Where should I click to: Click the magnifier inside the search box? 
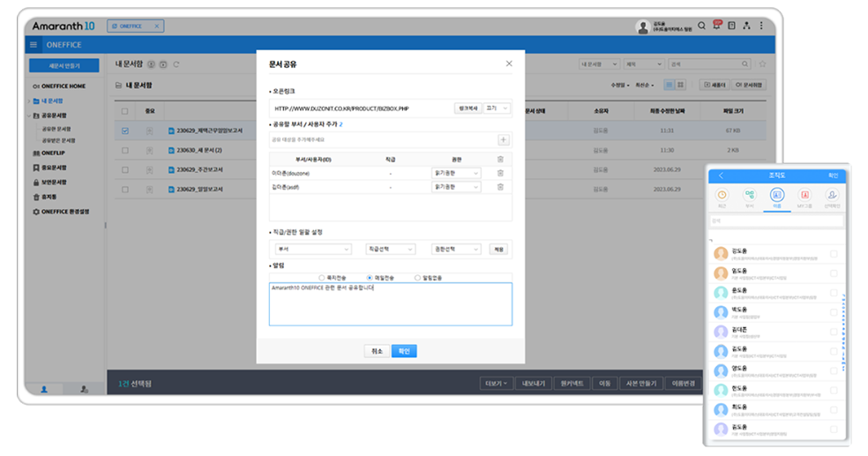[745, 64]
